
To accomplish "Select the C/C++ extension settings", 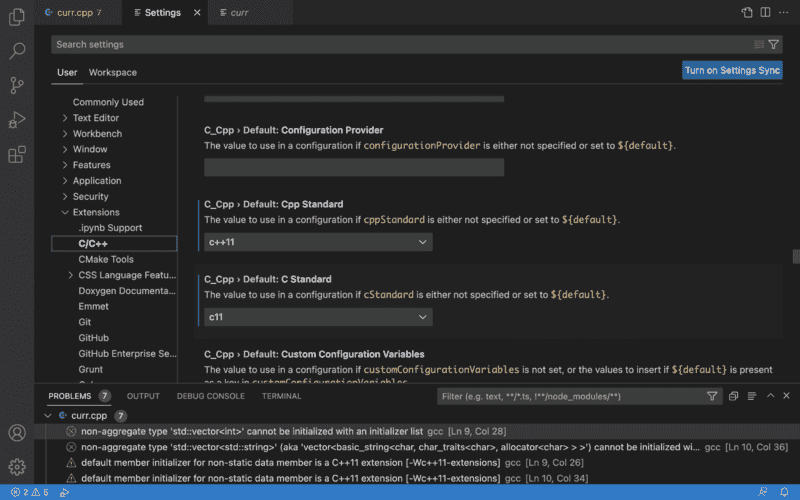I will (x=114, y=243).
